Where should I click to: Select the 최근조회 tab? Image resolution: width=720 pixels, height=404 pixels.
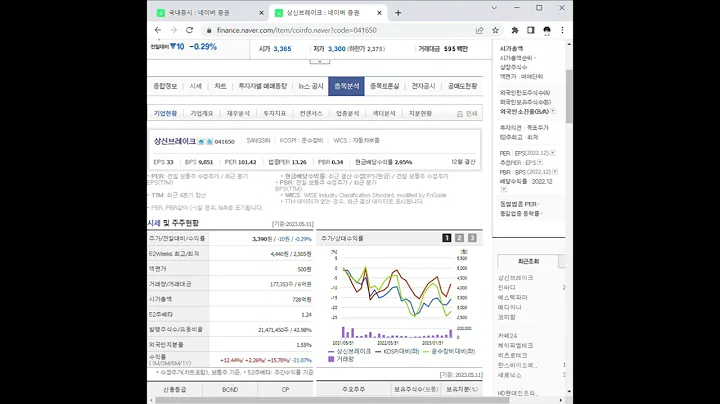tap(528, 261)
